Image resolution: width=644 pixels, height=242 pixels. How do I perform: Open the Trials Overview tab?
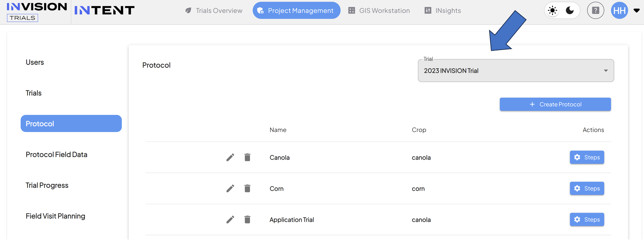214,11
